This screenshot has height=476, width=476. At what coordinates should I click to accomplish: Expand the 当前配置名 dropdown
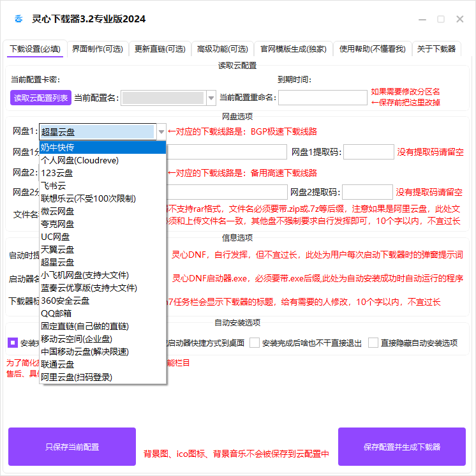[x=211, y=98]
